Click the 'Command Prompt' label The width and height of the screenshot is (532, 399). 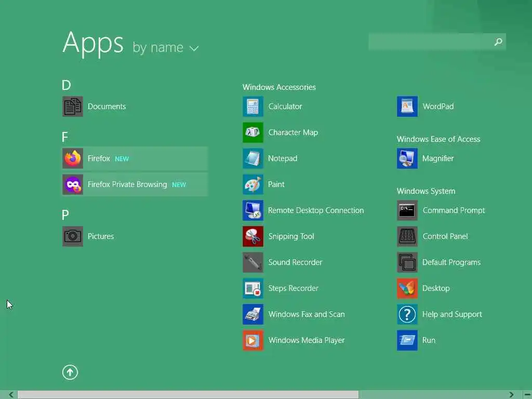(454, 210)
